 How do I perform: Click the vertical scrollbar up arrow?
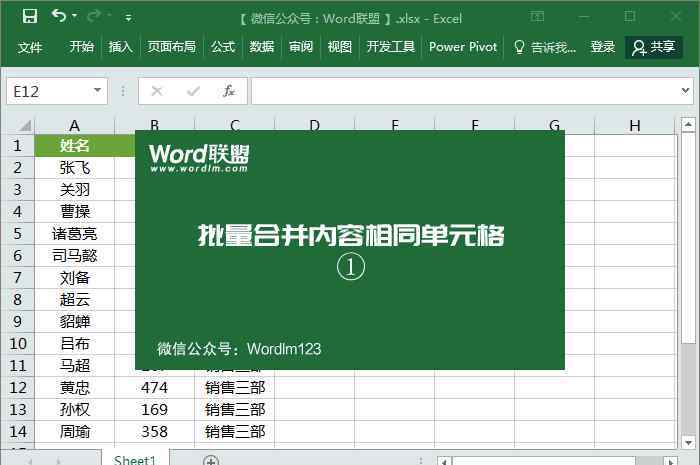[x=688, y=125]
